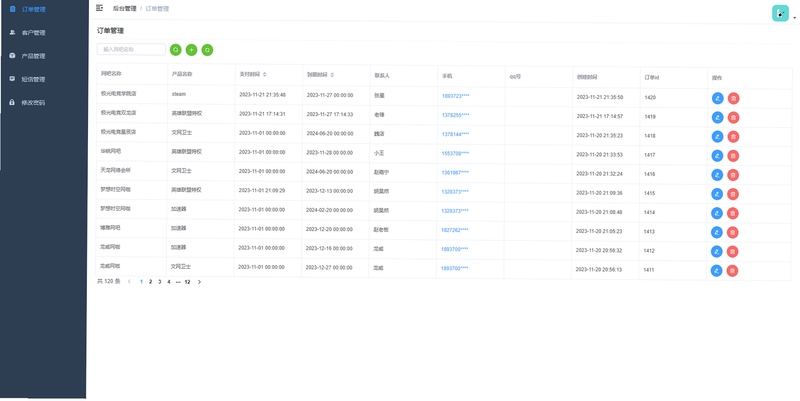
Task: Click created time 2023-11-21 21:35:50
Action: tap(600, 97)
